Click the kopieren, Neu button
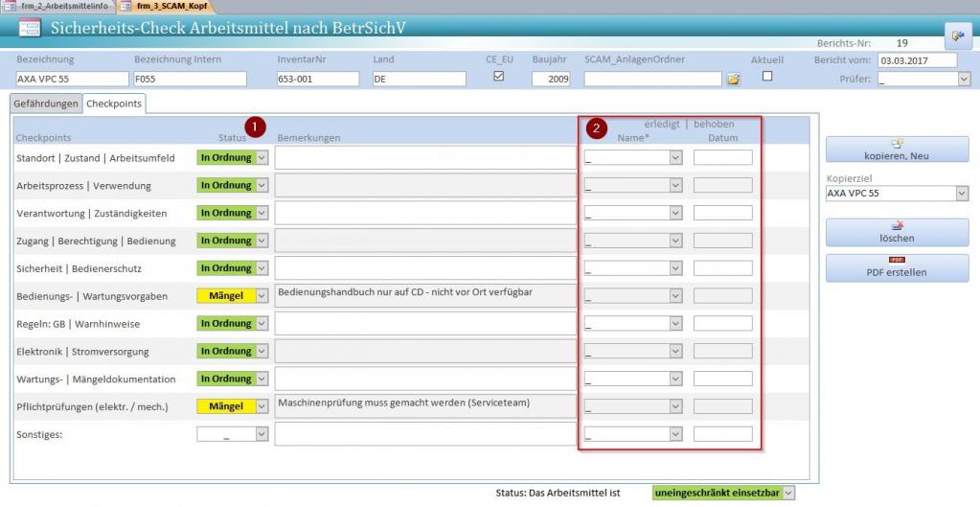The width and height of the screenshot is (980, 507). (x=897, y=150)
